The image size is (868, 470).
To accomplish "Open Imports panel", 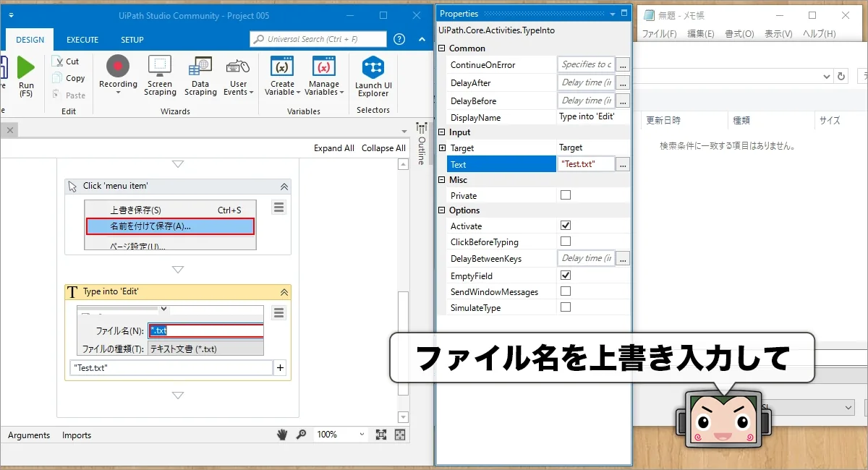I will (x=77, y=435).
